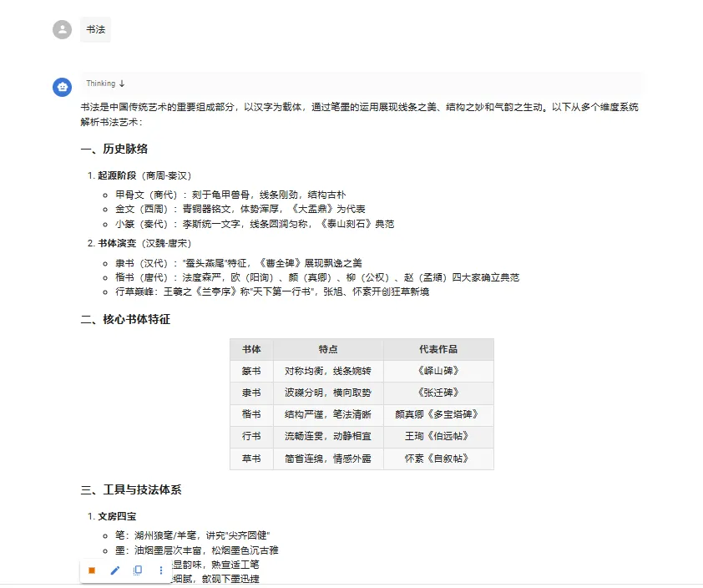Click the intro paragraph starting 书法是中国传统艺术
Image resolution: width=703 pixels, height=588 pixels.
pos(360,114)
